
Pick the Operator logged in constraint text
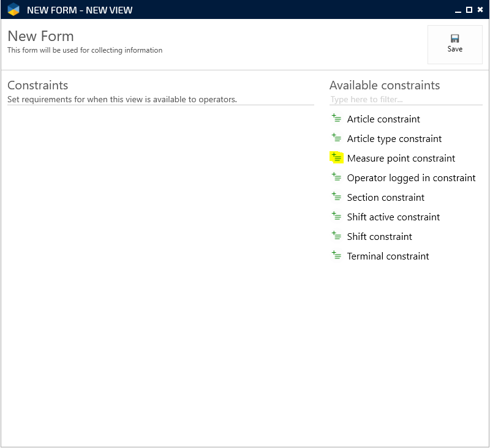pyautogui.click(x=411, y=178)
